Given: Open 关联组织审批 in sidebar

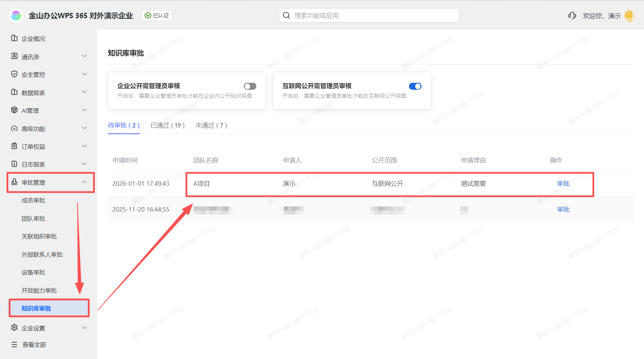Looking at the screenshot, I should point(39,236).
